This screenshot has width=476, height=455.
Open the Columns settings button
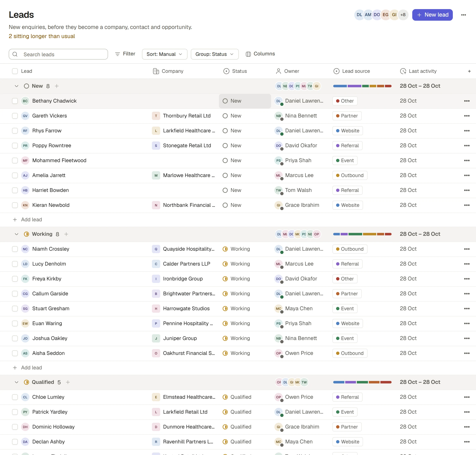(260, 54)
